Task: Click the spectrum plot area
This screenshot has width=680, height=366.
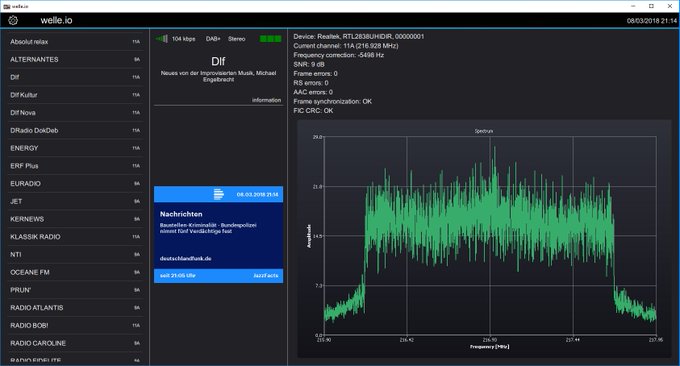Action: (x=490, y=236)
